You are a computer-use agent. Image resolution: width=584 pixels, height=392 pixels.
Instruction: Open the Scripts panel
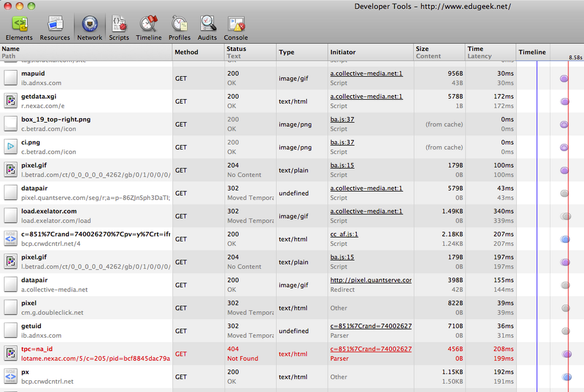point(119,28)
